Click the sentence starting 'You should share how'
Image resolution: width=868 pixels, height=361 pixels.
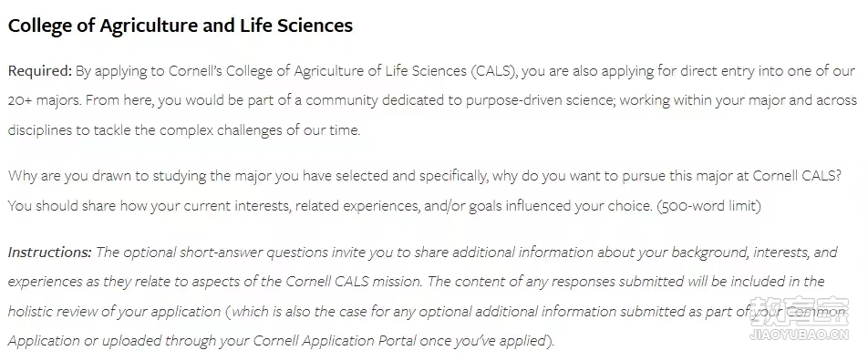click(330, 206)
